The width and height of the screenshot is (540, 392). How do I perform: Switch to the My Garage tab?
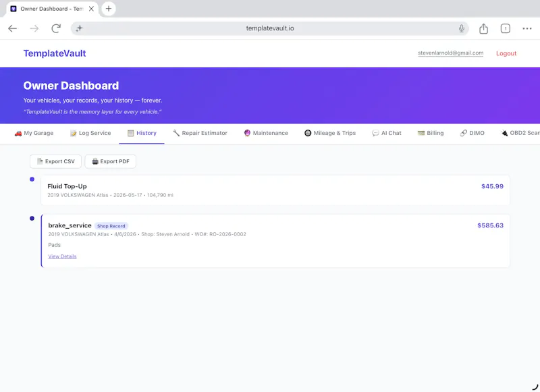(x=34, y=133)
